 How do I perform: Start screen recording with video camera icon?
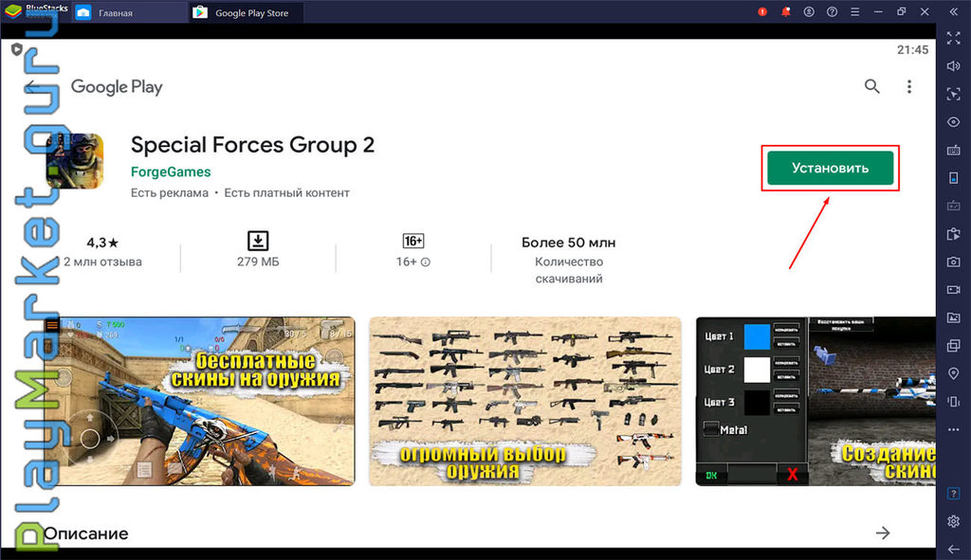(x=954, y=290)
